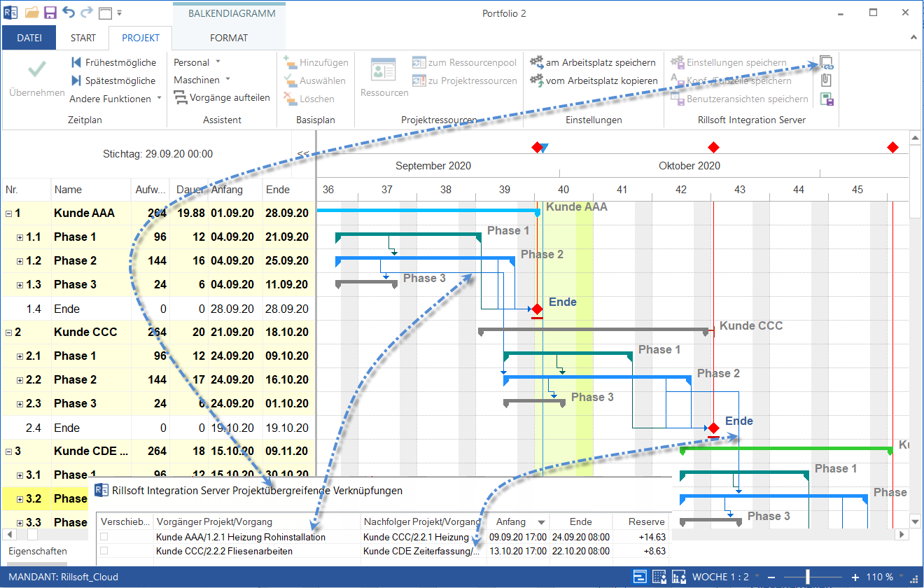Sort by the Anfang column header

pos(234,190)
